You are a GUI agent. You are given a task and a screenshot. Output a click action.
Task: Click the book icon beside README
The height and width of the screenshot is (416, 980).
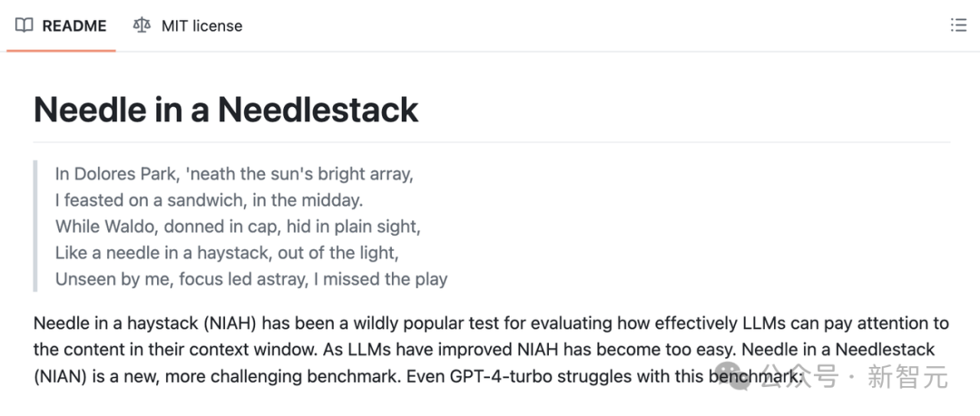click(x=24, y=25)
